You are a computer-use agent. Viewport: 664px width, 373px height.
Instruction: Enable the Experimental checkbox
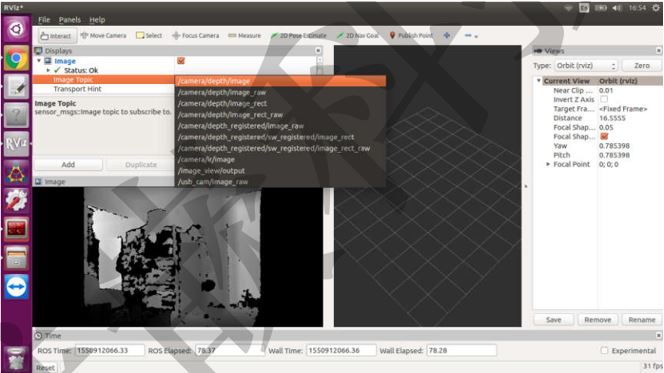coord(604,351)
